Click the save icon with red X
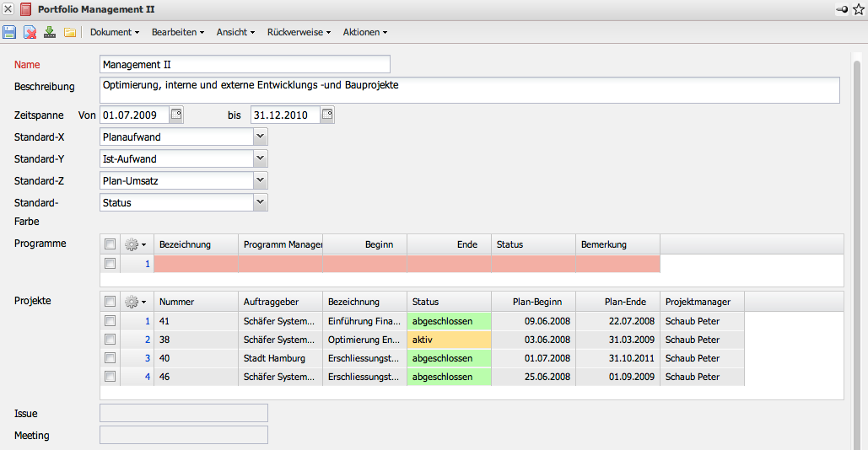This screenshot has height=450, width=868. (30, 32)
